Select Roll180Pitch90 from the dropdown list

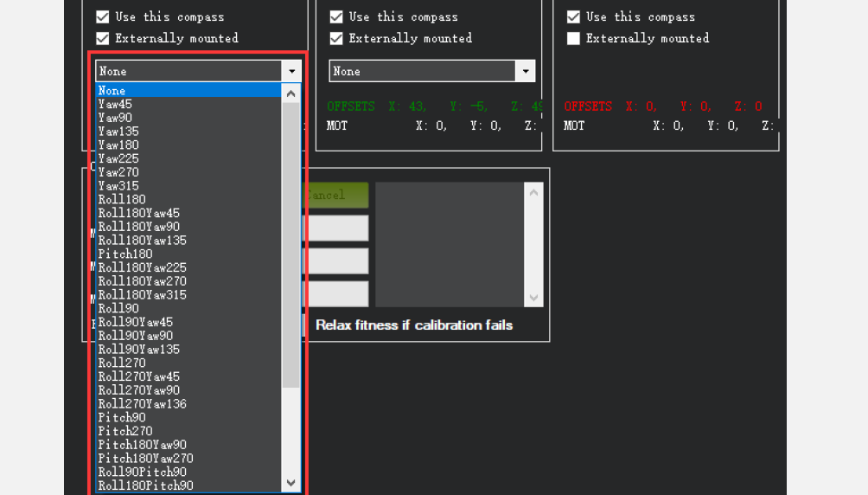coord(145,485)
